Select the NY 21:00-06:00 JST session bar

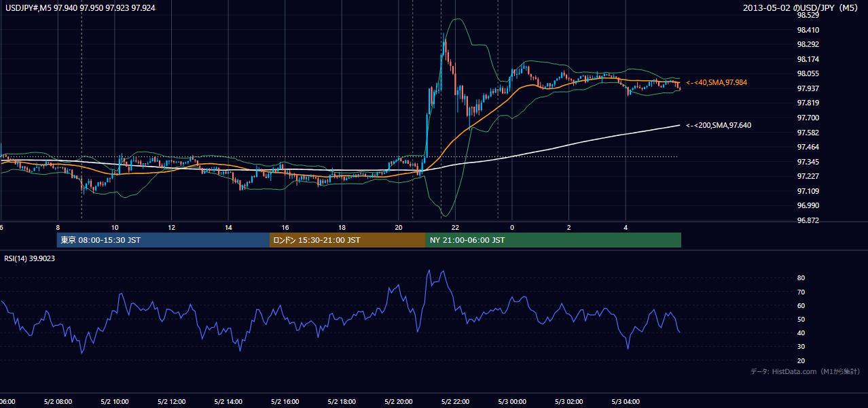tap(554, 240)
